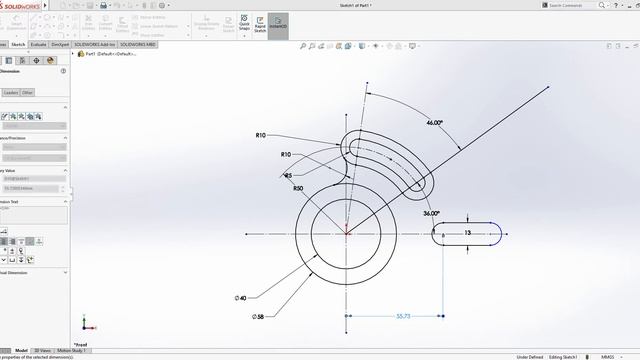Click the MMGS unit system in status bar
The height and width of the screenshot is (360, 640).
(x=607, y=357)
